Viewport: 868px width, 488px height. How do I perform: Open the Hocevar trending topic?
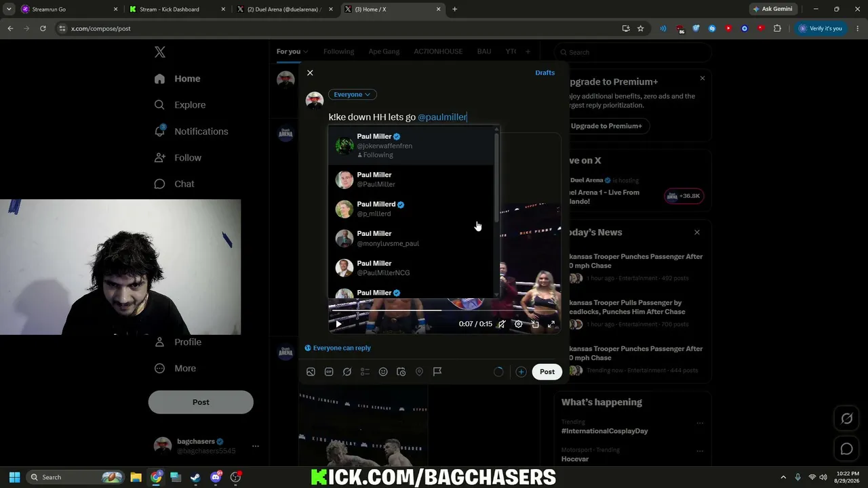tap(575, 459)
